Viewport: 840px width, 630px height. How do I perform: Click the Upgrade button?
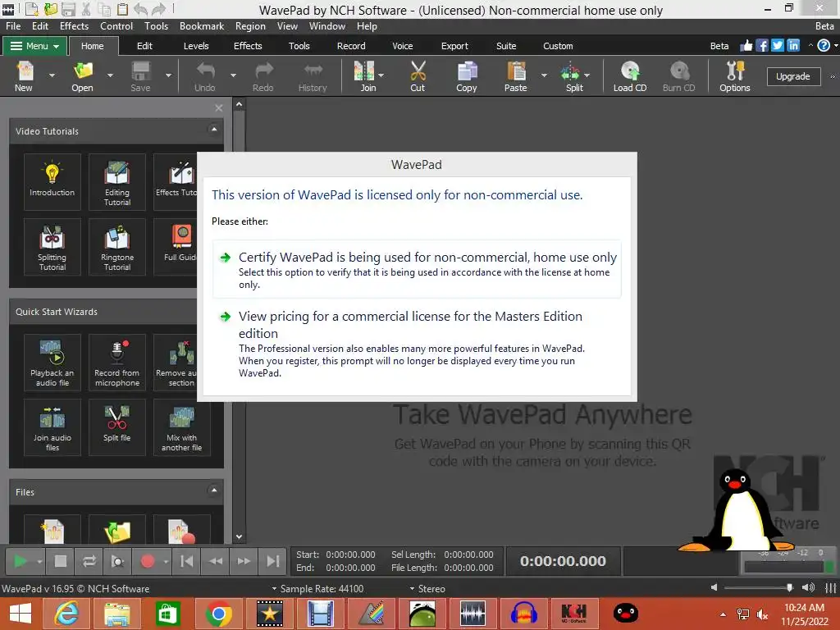click(x=793, y=76)
